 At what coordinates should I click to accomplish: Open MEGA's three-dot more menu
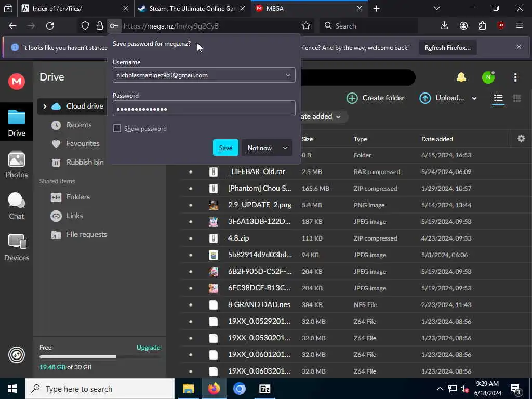[x=515, y=78]
